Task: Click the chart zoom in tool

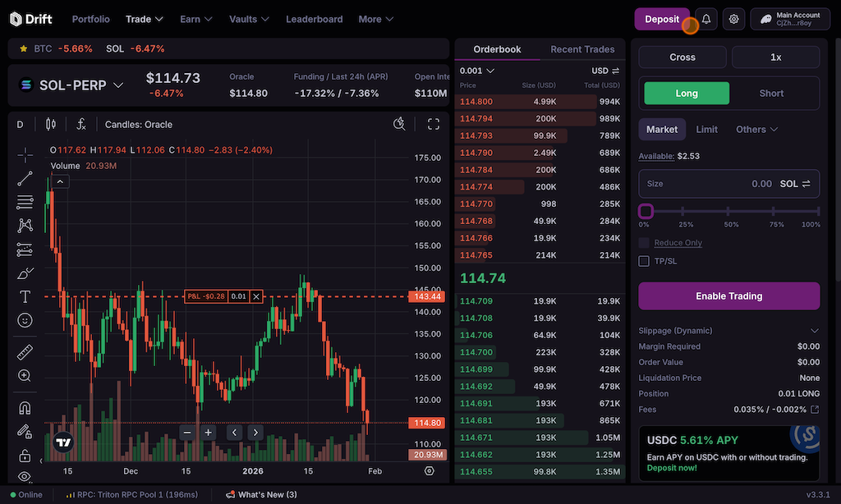Action: pyautogui.click(x=25, y=376)
